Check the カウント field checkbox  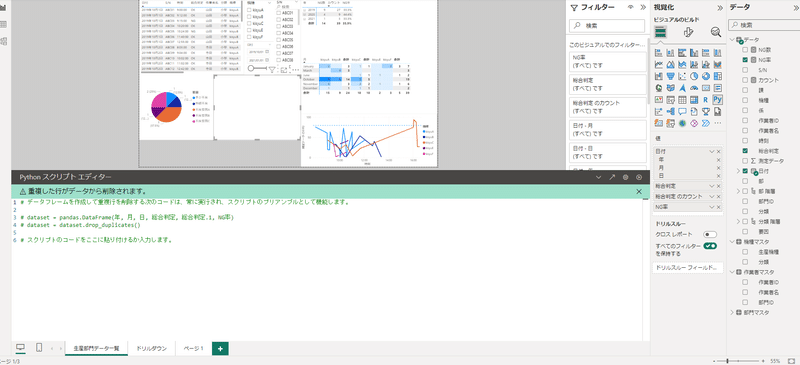[x=745, y=80]
